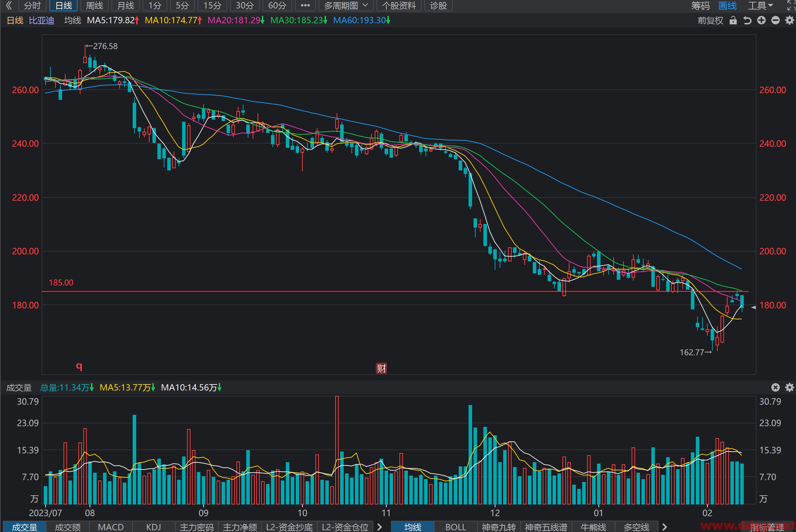Select the 均线 main indicator tab
Image resolution: width=796 pixels, height=532 pixels.
click(x=413, y=527)
